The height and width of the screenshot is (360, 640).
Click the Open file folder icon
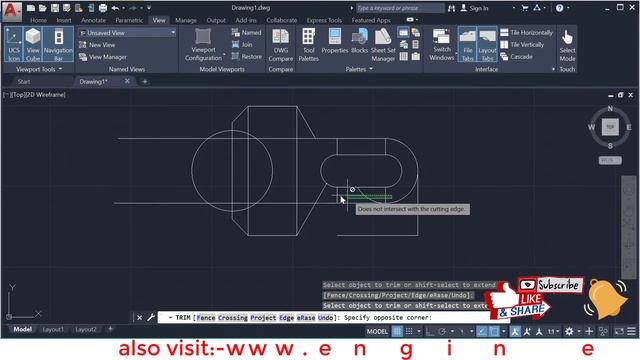(42, 8)
